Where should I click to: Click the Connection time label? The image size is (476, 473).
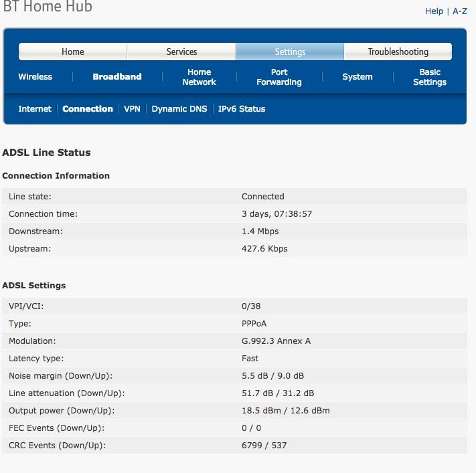click(x=43, y=214)
